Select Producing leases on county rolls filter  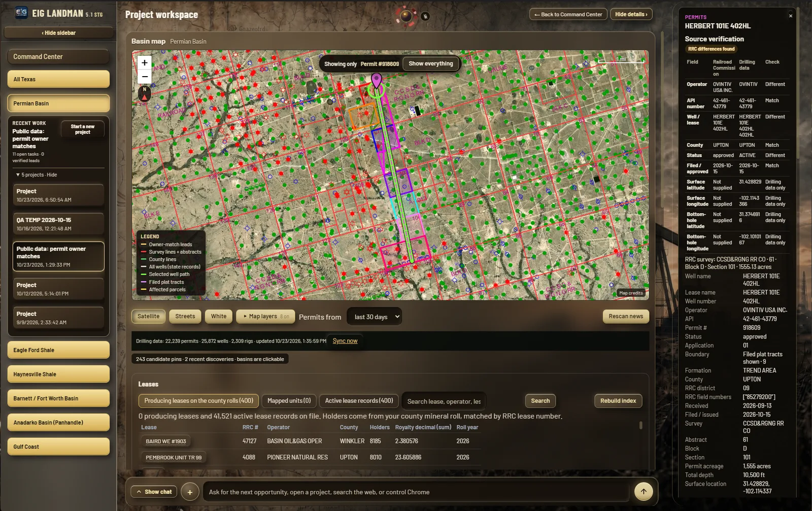coord(198,401)
